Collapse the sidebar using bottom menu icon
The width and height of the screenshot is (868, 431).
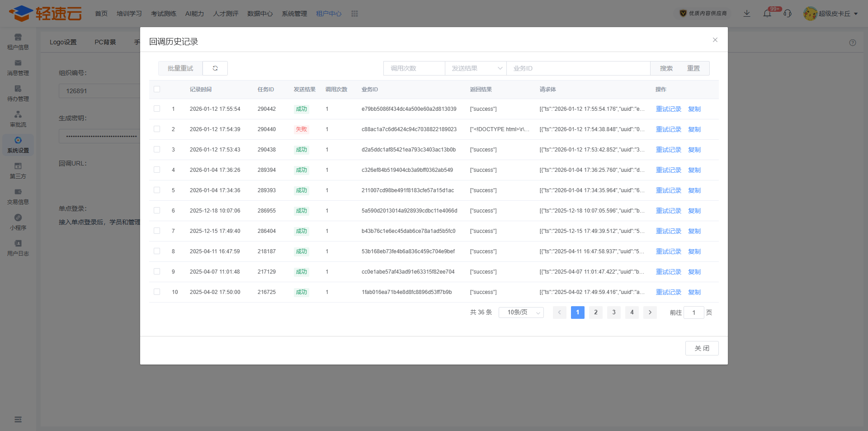(18, 419)
